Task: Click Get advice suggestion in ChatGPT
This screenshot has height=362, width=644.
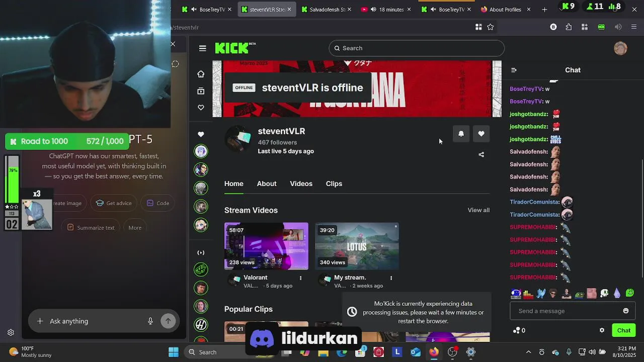Action: tap(114, 203)
